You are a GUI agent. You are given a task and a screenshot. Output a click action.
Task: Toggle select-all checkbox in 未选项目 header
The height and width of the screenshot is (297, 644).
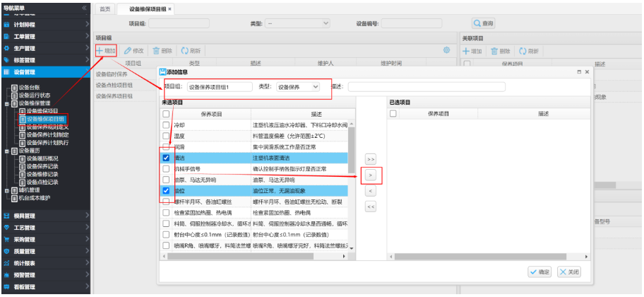pos(165,114)
